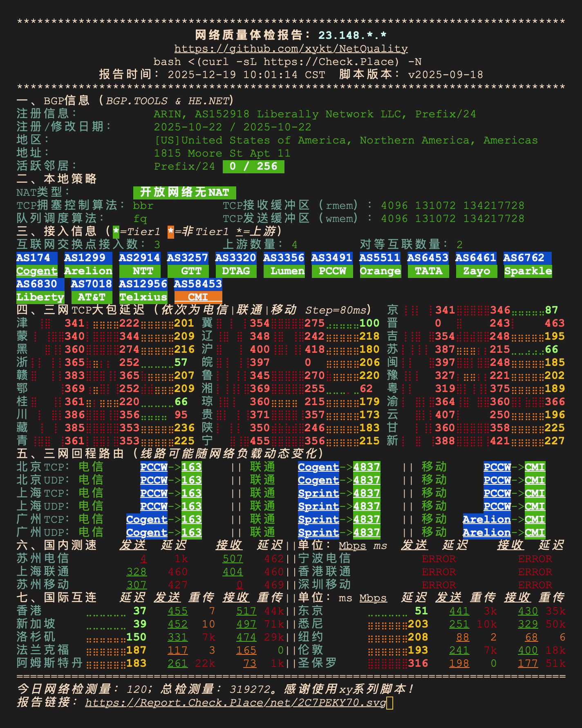582x728 pixels.
Task: Click the green '0 / 256' active neighbors badge
Action: 253,166
